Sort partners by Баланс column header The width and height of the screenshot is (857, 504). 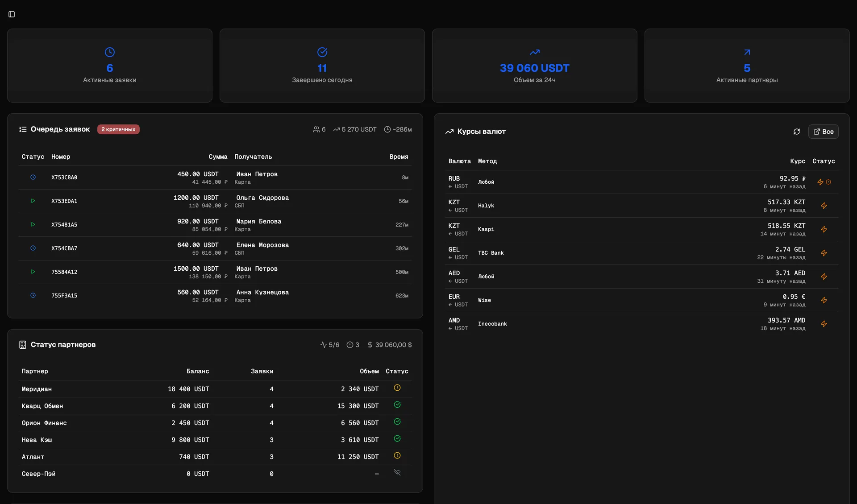[198, 371]
